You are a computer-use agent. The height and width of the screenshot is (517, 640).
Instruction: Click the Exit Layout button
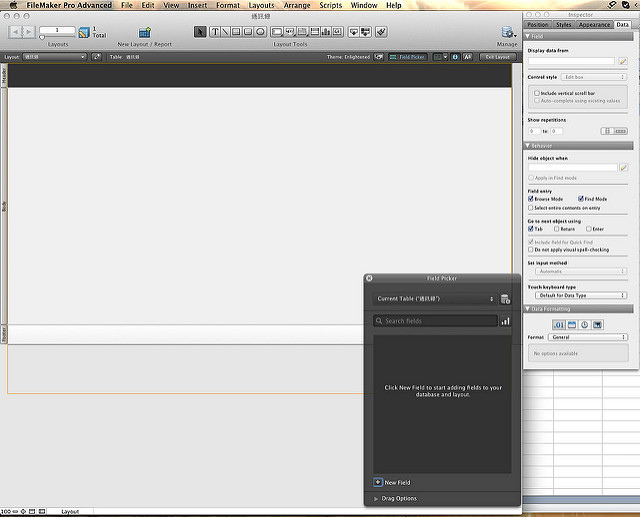click(498, 57)
